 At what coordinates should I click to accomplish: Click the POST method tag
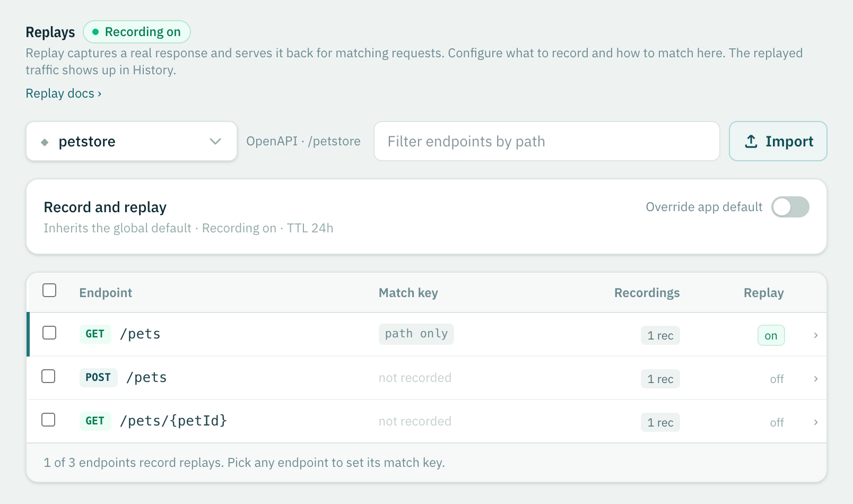(98, 377)
